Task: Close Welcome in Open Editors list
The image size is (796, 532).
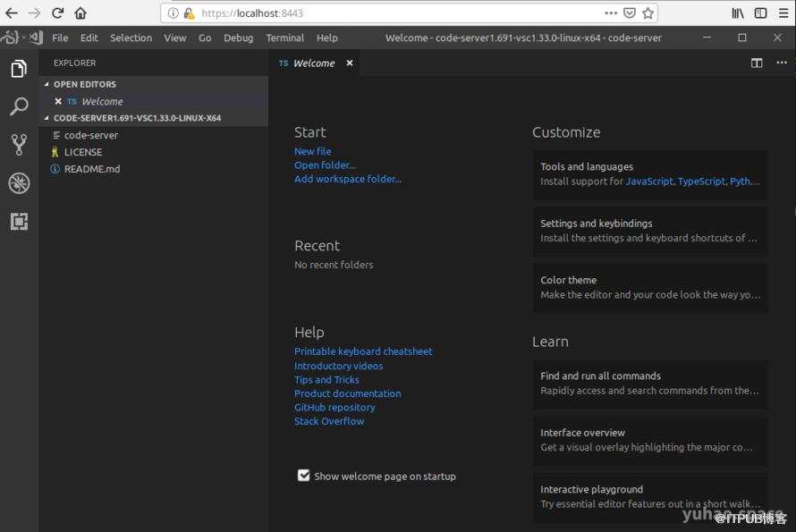Action: point(58,102)
